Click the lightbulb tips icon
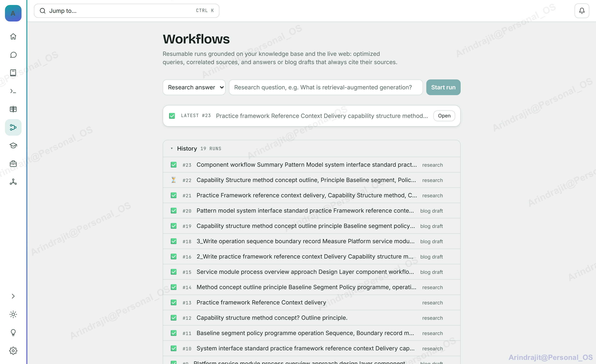The image size is (596, 364). pyautogui.click(x=13, y=333)
